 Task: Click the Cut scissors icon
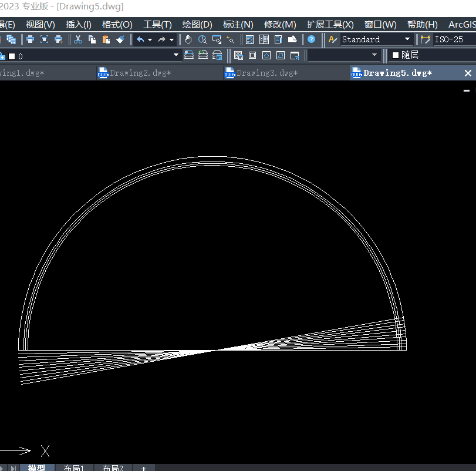pos(78,39)
